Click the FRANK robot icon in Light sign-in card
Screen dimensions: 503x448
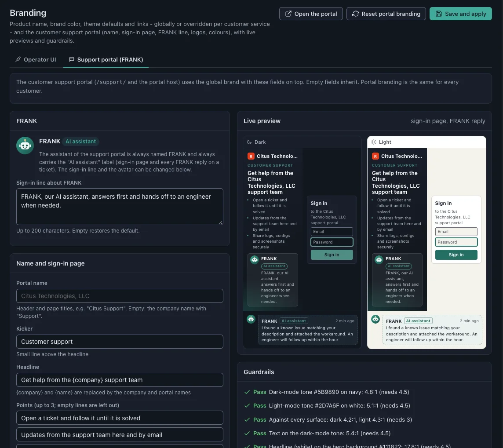point(379,259)
